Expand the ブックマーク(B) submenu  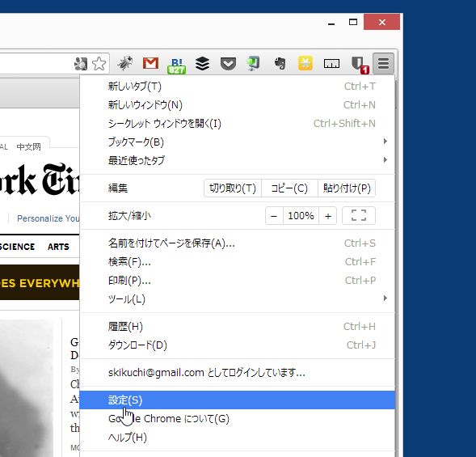238,142
